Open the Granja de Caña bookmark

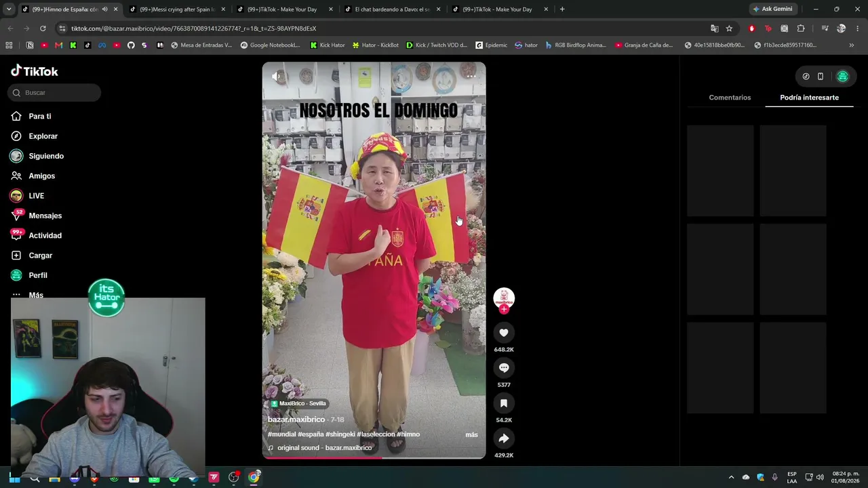point(644,45)
